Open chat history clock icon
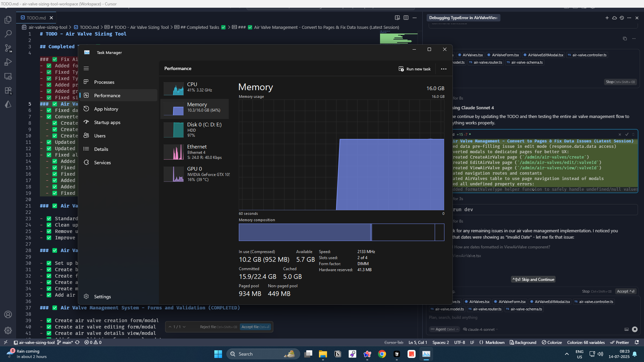Viewport: 644px width, 362px height. [622, 18]
